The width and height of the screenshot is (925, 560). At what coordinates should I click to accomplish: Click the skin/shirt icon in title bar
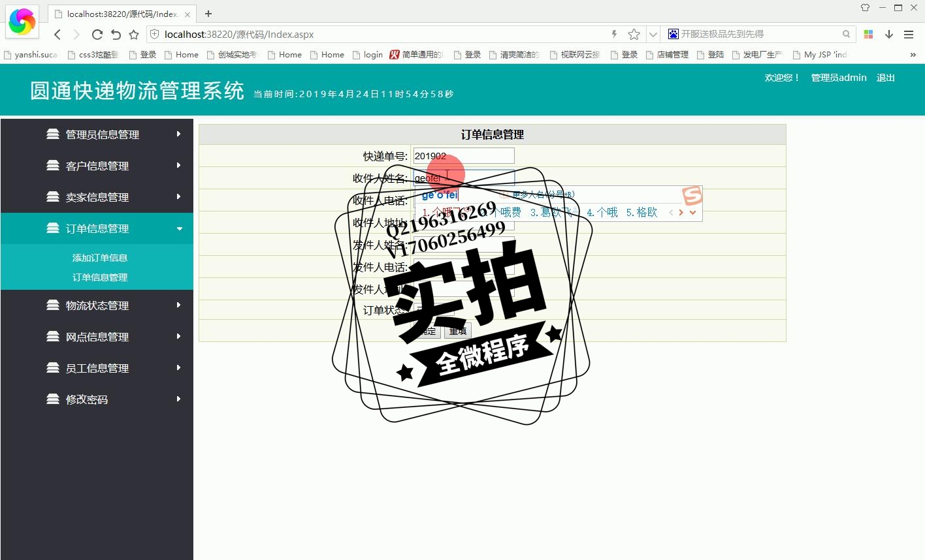865,8
